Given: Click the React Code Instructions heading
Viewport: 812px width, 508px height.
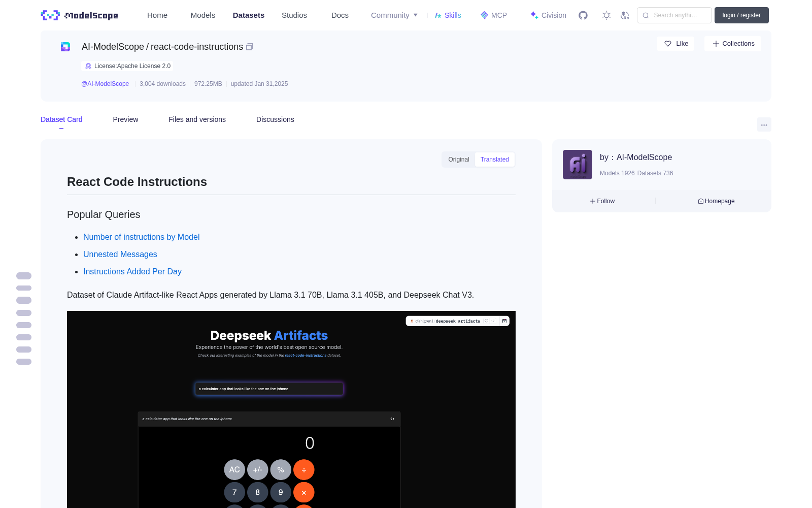Looking at the screenshot, I should [137, 182].
